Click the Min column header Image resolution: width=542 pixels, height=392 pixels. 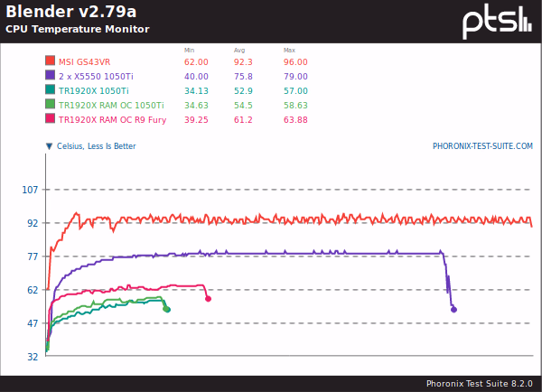189,50
